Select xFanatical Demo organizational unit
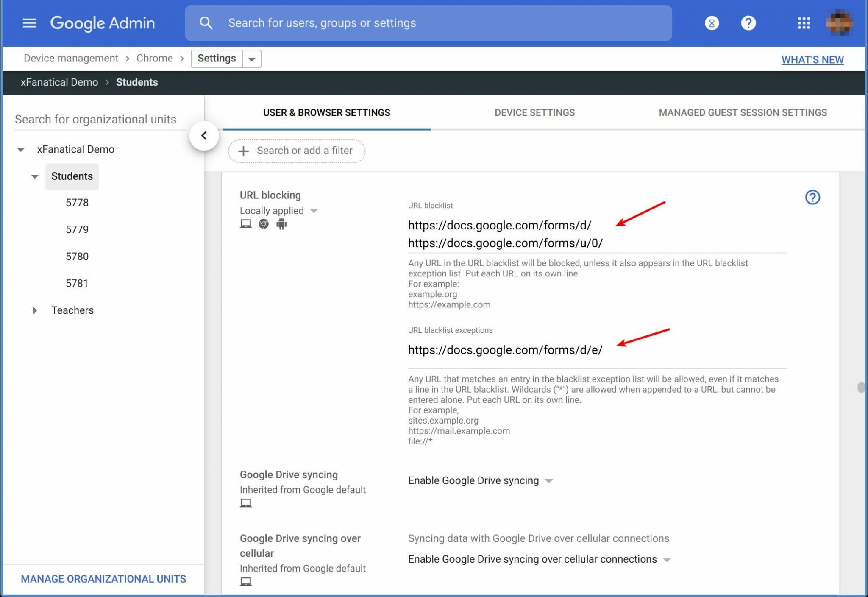Screen dimensions: 868x597 click(75, 149)
